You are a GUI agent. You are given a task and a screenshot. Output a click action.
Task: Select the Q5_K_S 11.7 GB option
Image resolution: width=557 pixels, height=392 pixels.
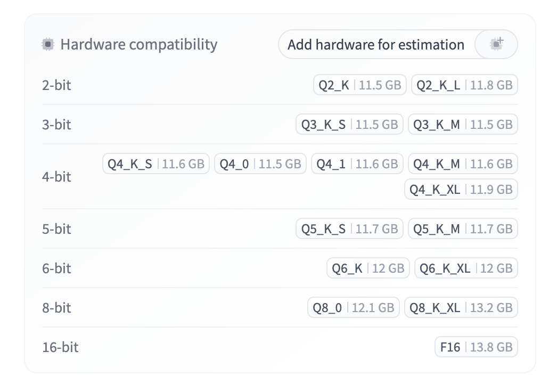(x=349, y=229)
